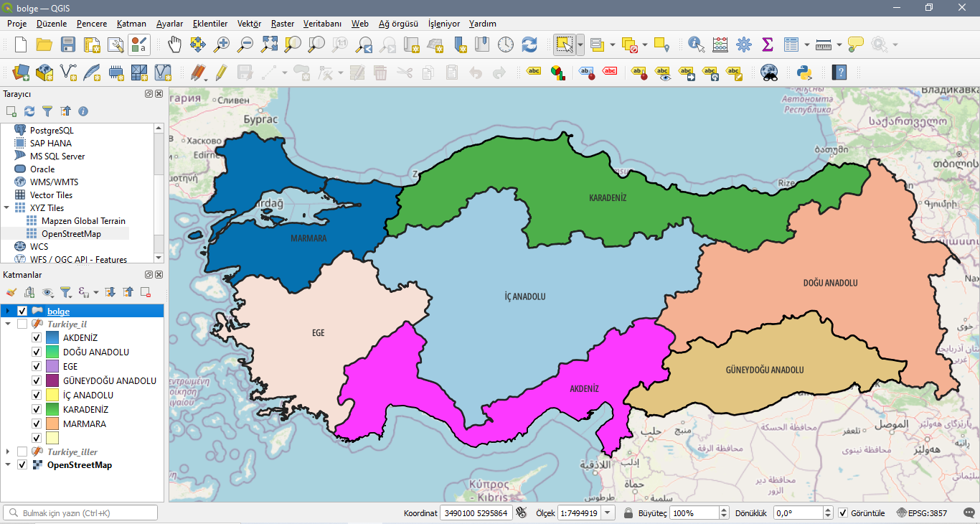Open the Temporal Controller panel
This screenshot has height=524, width=980.
[506, 44]
